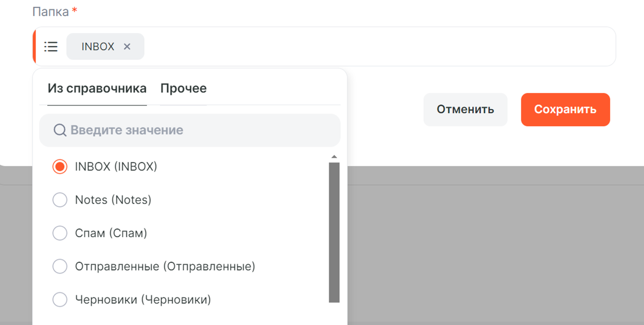644x325 pixels.
Task: Pick the Отправленные (Отправленные) option
Action: [x=60, y=266]
